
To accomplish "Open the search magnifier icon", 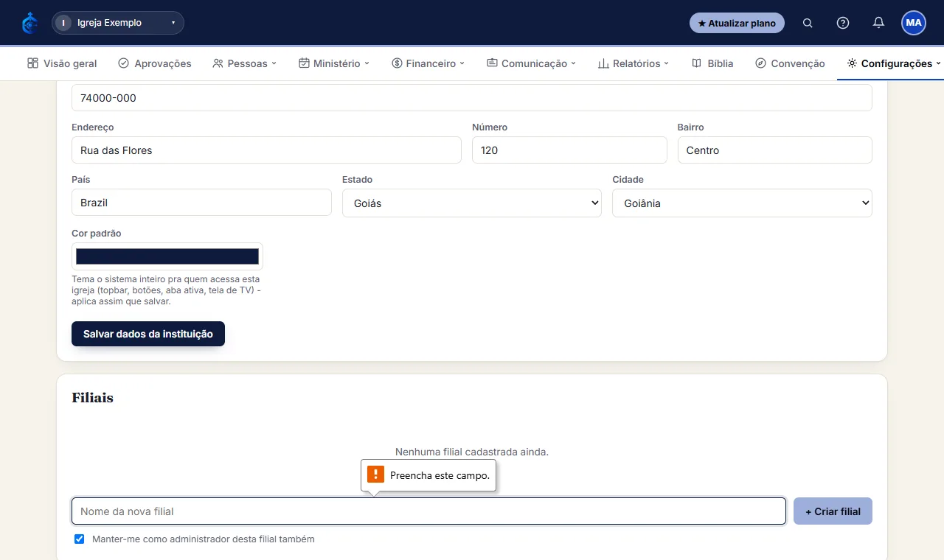I will (x=808, y=23).
